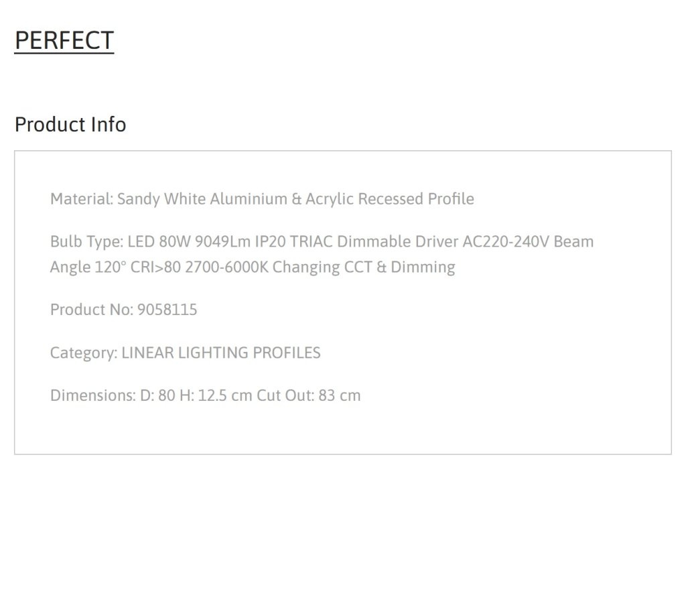The image size is (686, 616).
Task: Click the LINEAR LIGHTING PROFILES category
Action: tap(221, 353)
